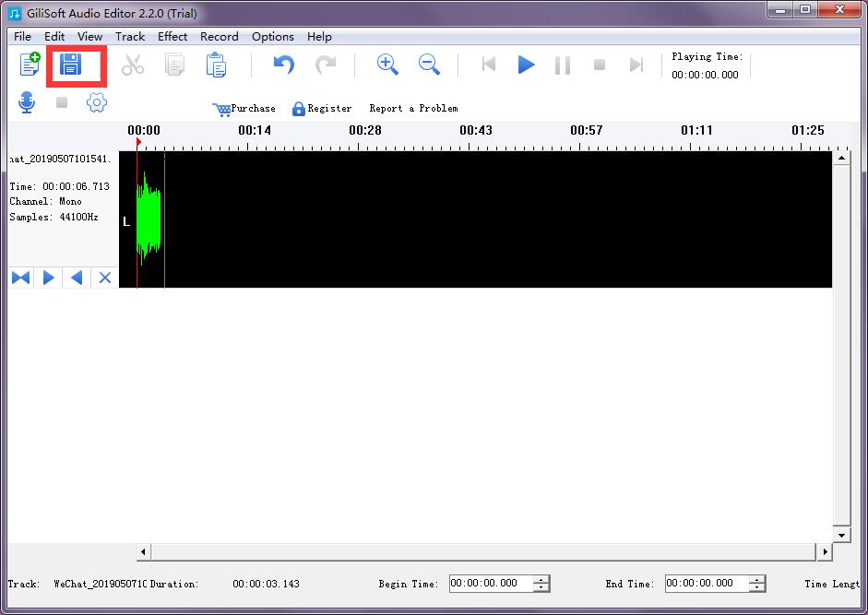Increase Begin Time with the up arrow
Image resolution: width=868 pixels, height=615 pixels.
coord(541,579)
